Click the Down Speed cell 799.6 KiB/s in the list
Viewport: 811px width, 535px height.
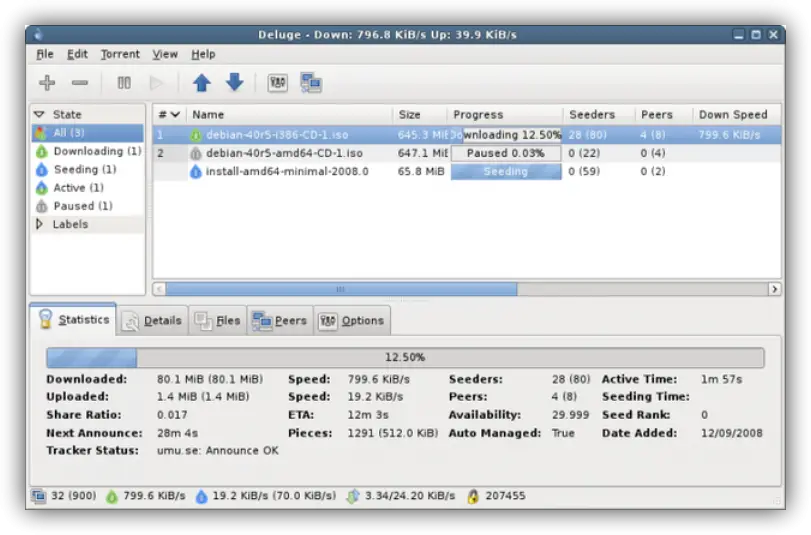[729, 135]
